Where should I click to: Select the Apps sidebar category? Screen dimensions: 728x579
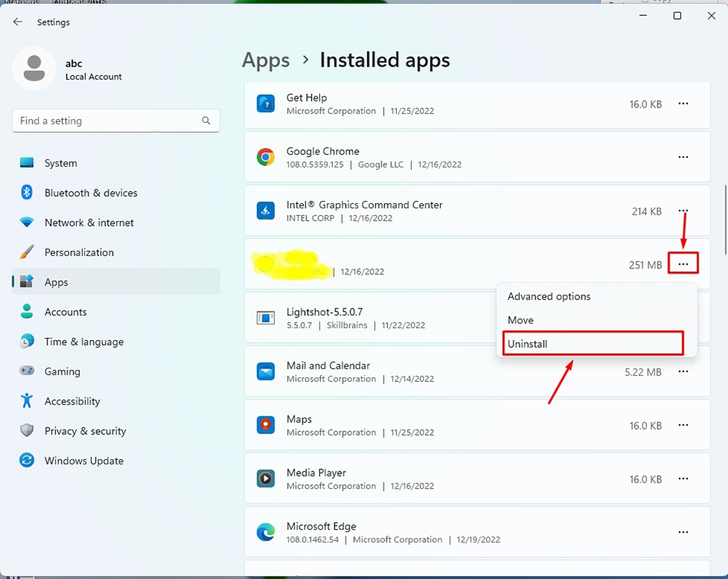pyautogui.click(x=116, y=282)
